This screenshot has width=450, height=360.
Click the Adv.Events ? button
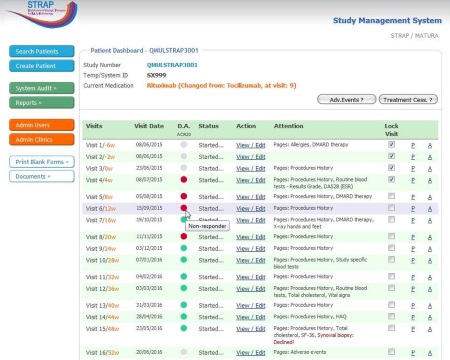(x=347, y=100)
